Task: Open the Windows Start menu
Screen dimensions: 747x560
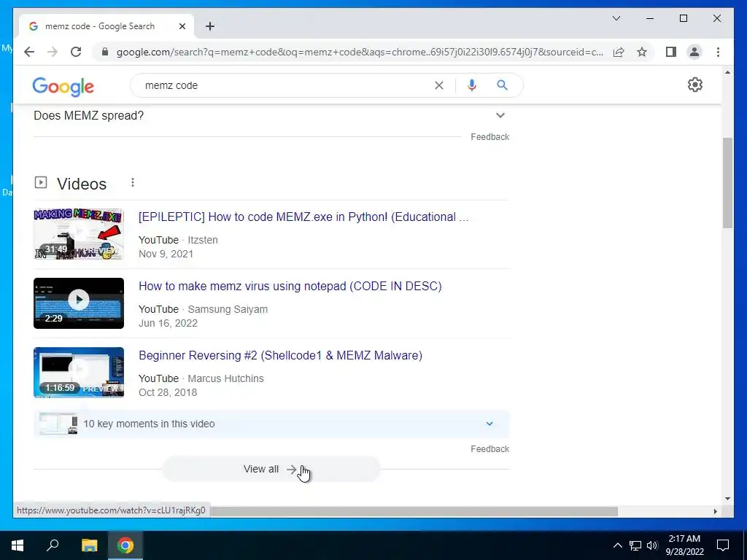Action: tap(18, 545)
